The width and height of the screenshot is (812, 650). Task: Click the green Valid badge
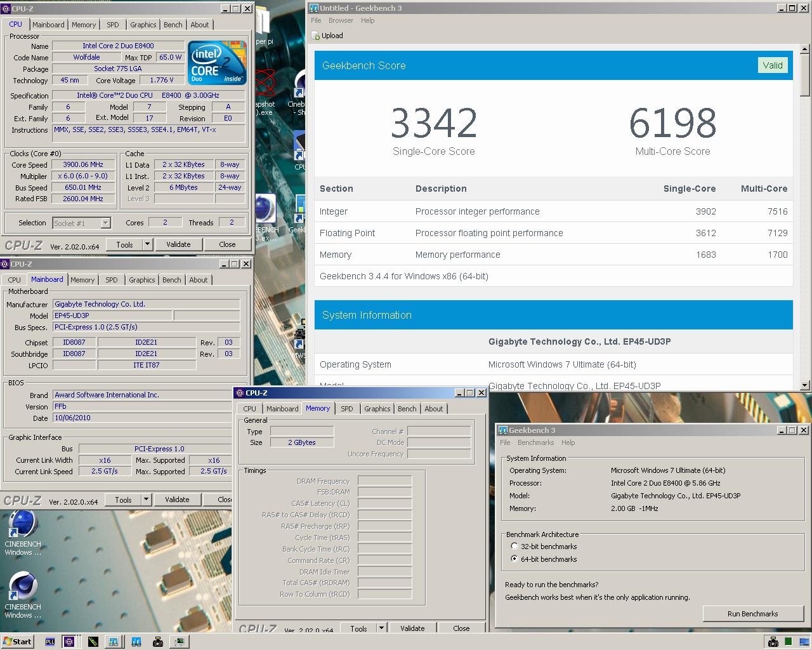772,65
